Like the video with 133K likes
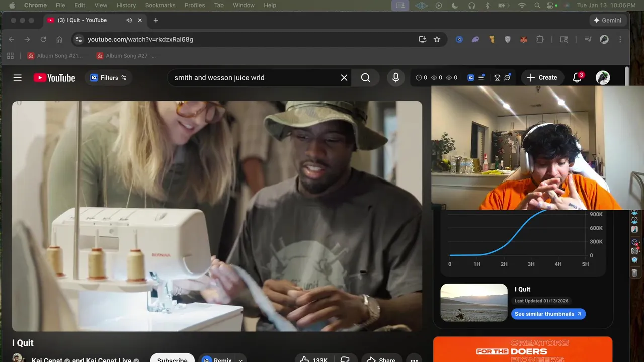This screenshot has height=362, width=644. point(313,359)
